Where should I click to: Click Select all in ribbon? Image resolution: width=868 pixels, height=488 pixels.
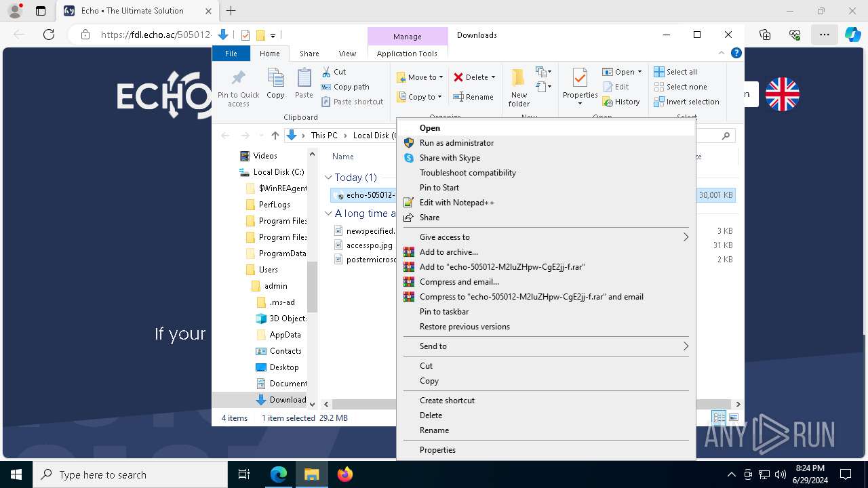coord(675,72)
